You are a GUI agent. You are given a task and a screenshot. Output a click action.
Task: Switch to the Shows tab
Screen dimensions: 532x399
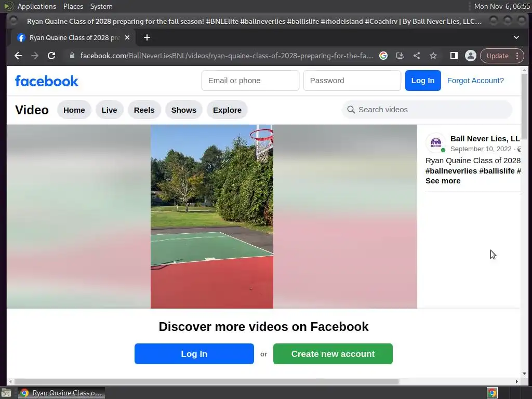tap(183, 110)
